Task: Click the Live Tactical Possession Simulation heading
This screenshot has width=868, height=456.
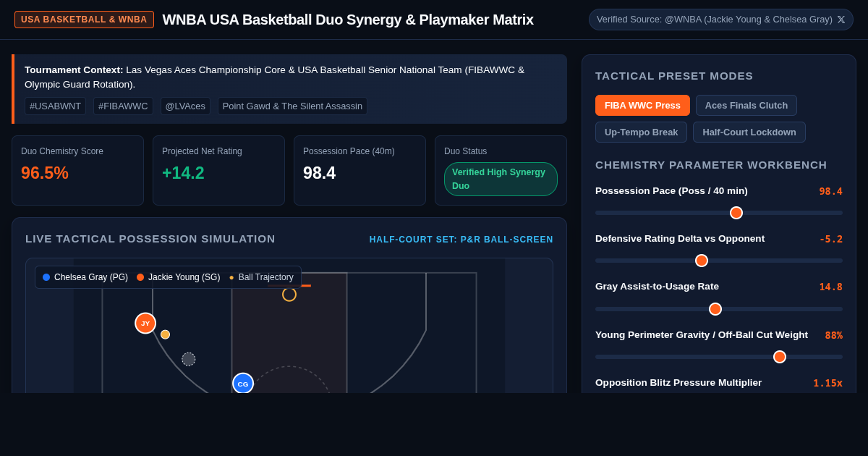Action: tap(150, 238)
